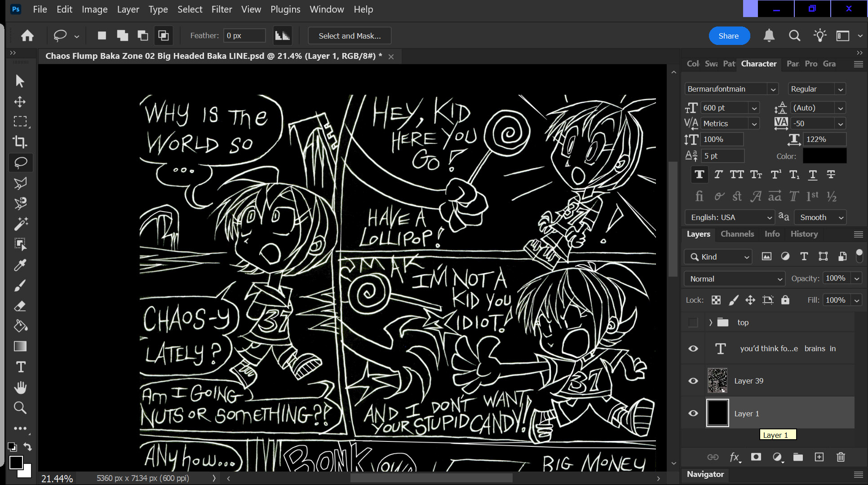Lock transparent pixels
868x485 pixels.
pos(716,300)
